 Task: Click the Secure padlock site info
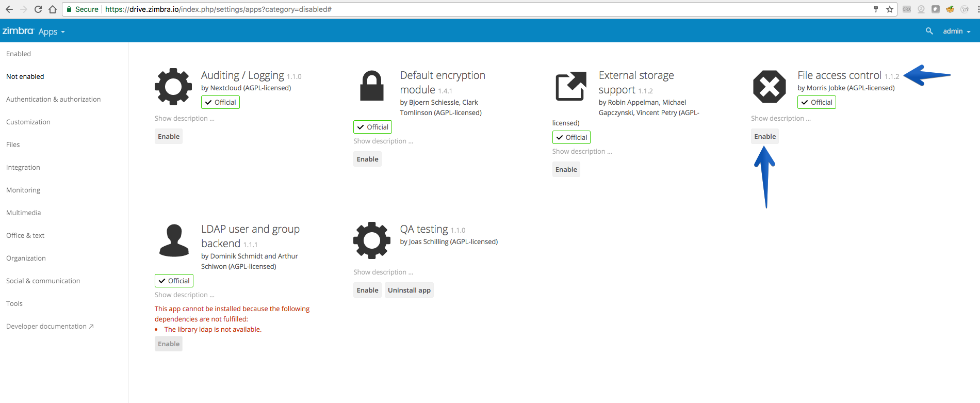click(x=83, y=9)
